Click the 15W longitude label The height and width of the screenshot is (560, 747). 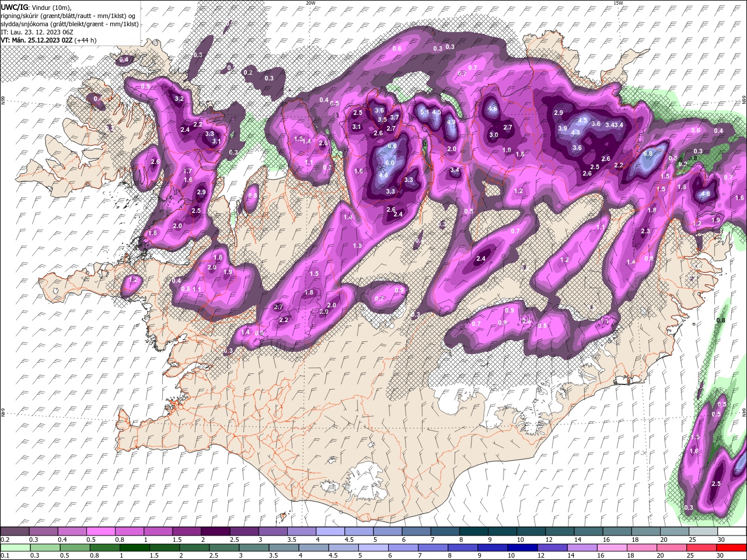coord(618,3)
